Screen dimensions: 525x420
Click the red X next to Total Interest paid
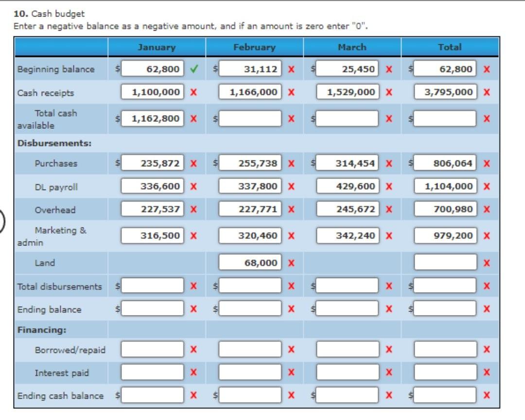click(x=487, y=372)
